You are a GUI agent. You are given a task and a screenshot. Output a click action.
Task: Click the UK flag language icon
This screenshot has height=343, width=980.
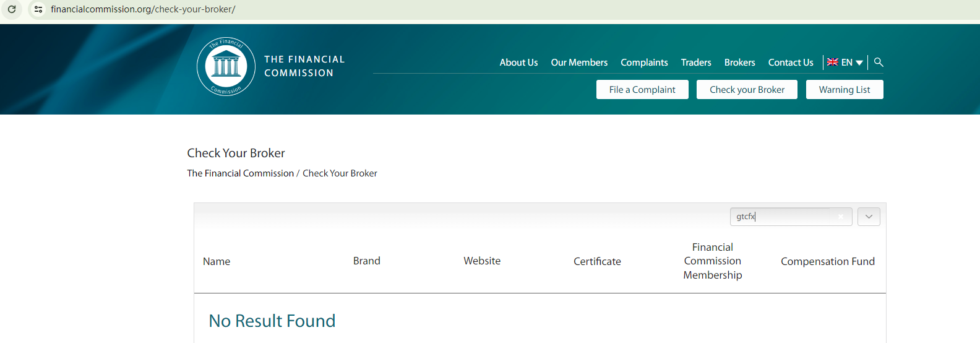point(833,62)
